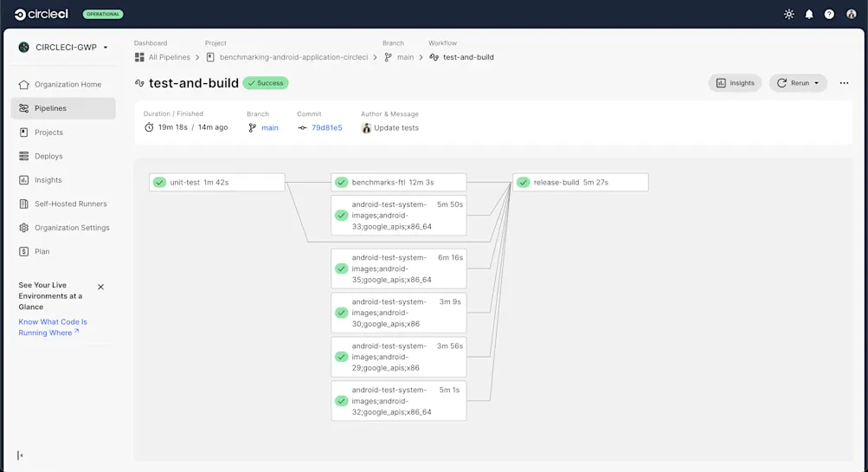Open the main branch link

(x=270, y=128)
